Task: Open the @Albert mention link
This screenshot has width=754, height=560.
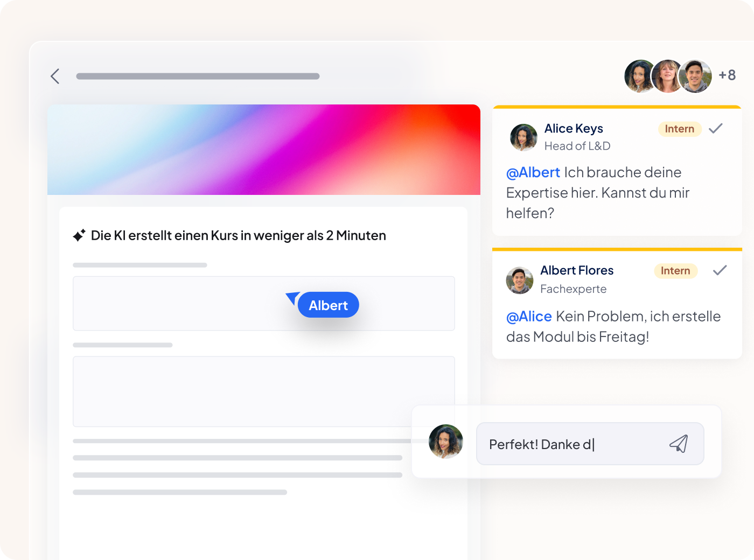Action: tap(533, 172)
